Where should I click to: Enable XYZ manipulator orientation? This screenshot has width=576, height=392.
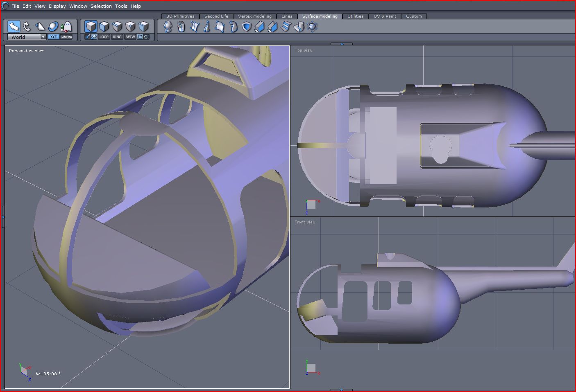click(x=53, y=37)
